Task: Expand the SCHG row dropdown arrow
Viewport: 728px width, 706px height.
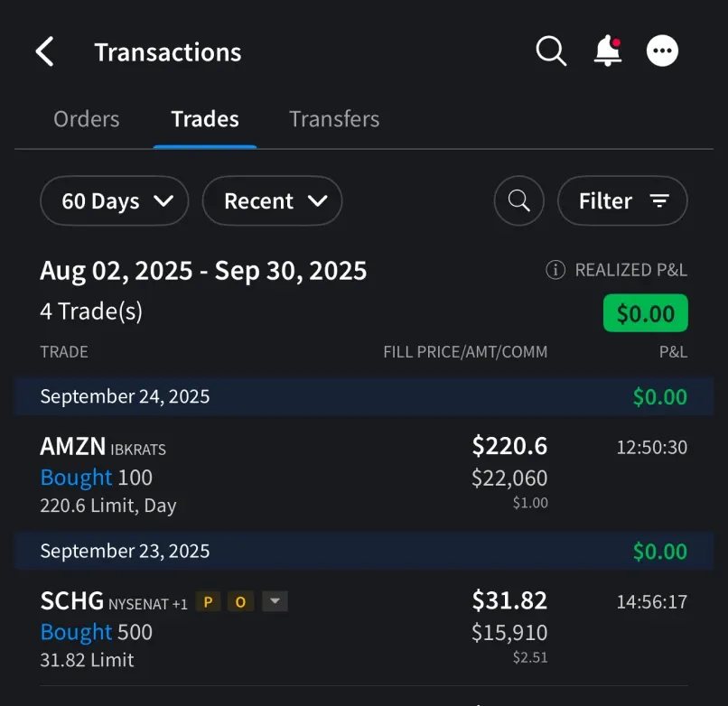Action: 275,601
